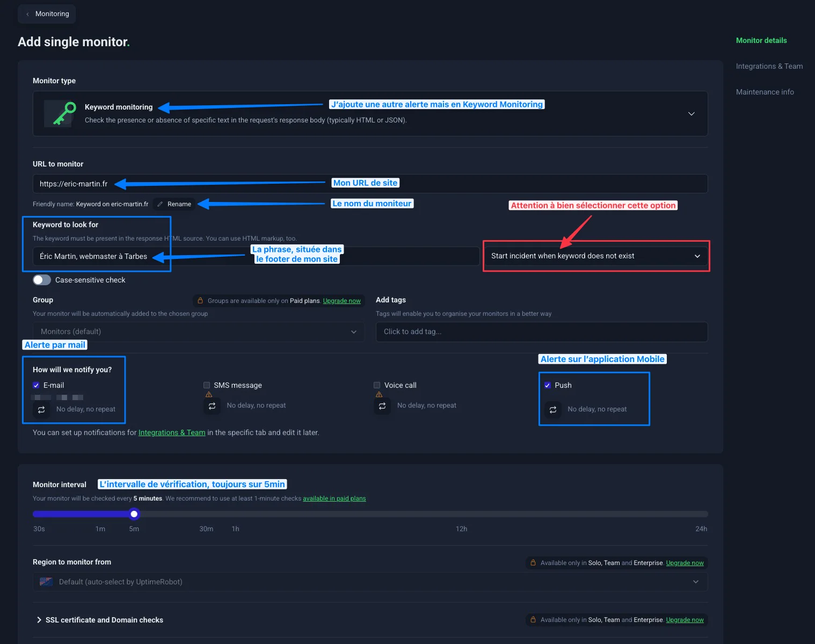Enable the Case-sensitive check toggle
Image resolution: width=815 pixels, height=644 pixels.
(42, 280)
